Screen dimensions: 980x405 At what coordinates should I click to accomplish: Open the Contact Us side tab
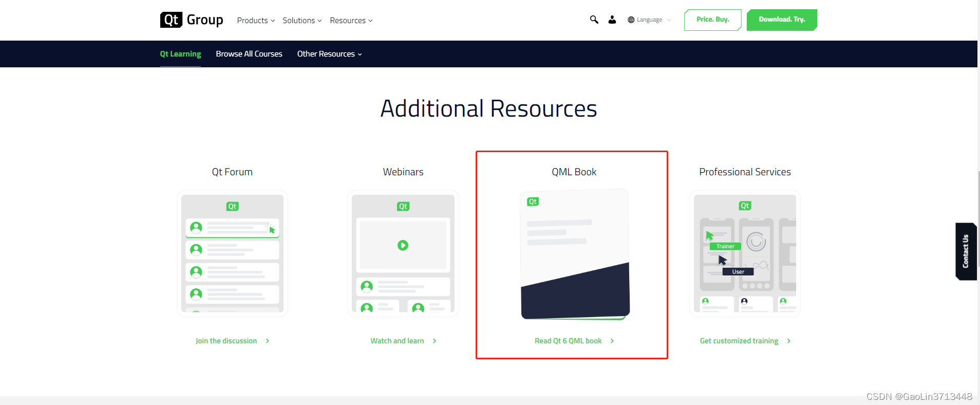[966, 251]
